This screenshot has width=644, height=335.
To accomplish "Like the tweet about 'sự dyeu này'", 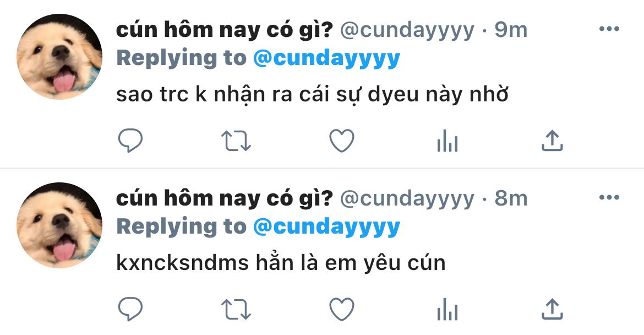I will [342, 141].
